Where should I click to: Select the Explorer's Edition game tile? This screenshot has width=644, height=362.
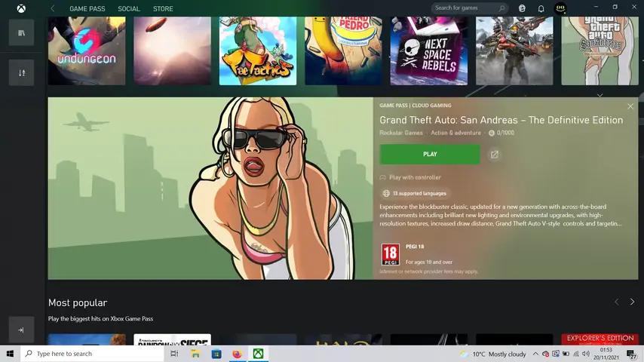(600, 339)
